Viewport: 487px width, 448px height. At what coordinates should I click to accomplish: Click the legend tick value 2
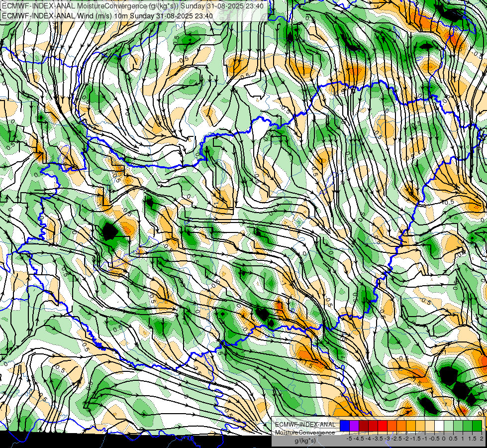(482, 439)
